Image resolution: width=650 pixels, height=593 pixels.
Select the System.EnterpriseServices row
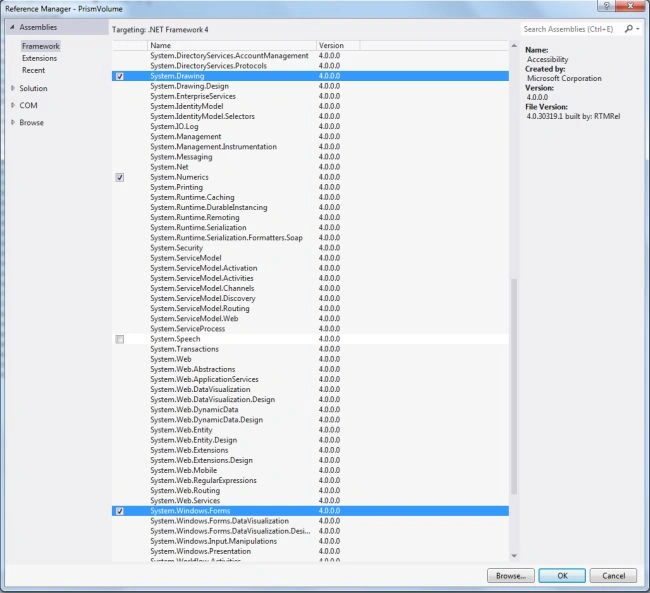coord(310,96)
